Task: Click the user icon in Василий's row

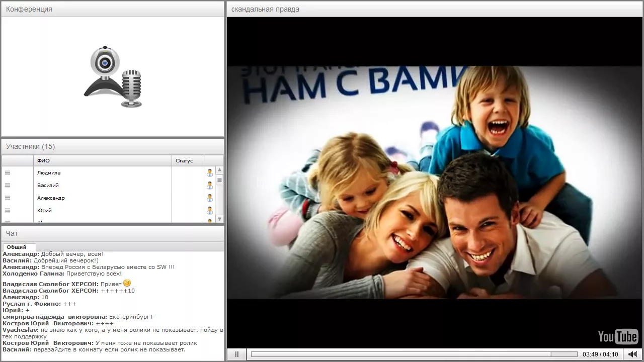Action: (210, 186)
